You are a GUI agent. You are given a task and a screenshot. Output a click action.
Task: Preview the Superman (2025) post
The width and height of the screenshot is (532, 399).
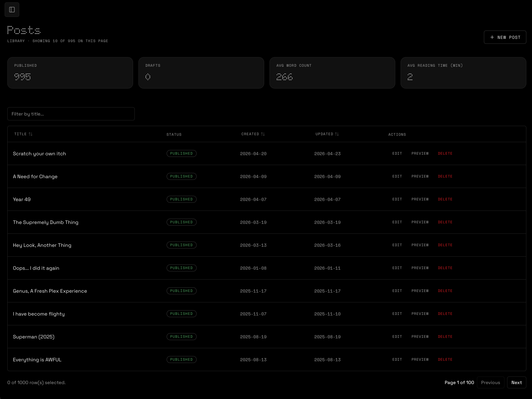[x=420, y=336]
